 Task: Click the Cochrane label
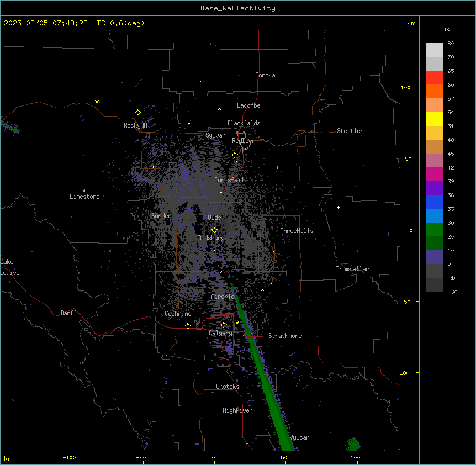pyautogui.click(x=178, y=314)
